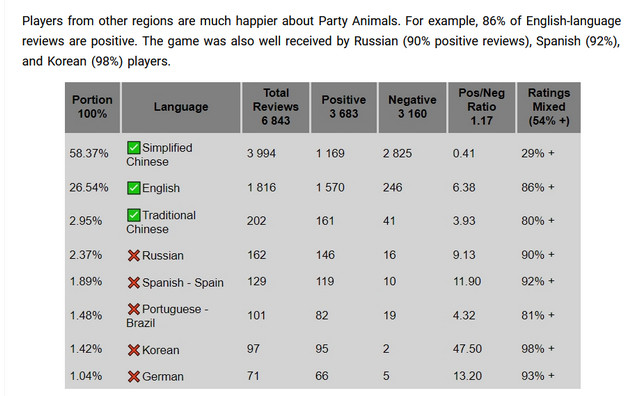Click green checkmark next to English

[133, 188]
